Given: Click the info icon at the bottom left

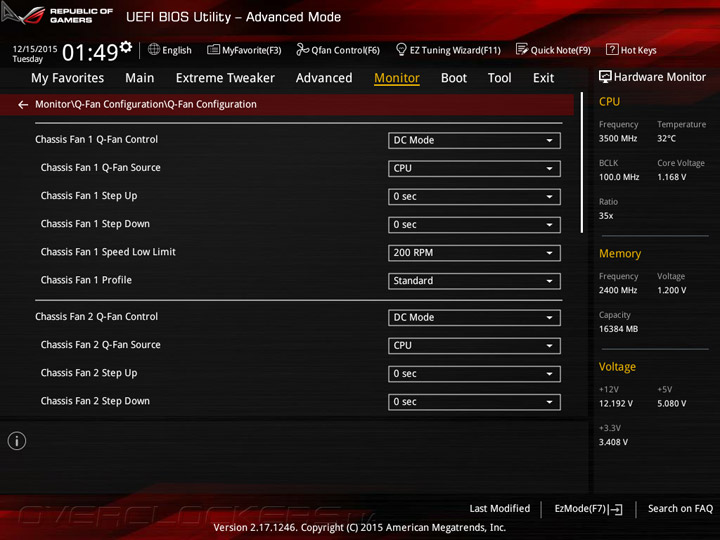Looking at the screenshot, I should (x=17, y=441).
